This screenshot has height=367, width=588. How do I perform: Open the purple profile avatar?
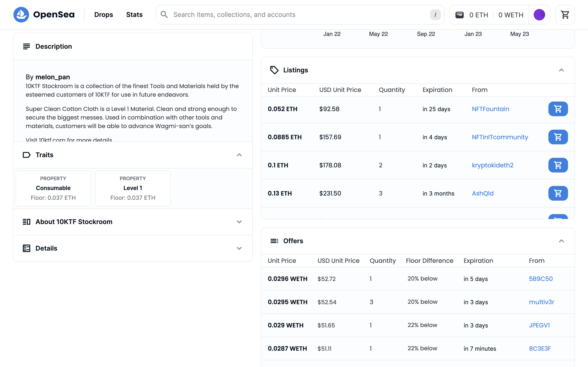click(x=539, y=14)
